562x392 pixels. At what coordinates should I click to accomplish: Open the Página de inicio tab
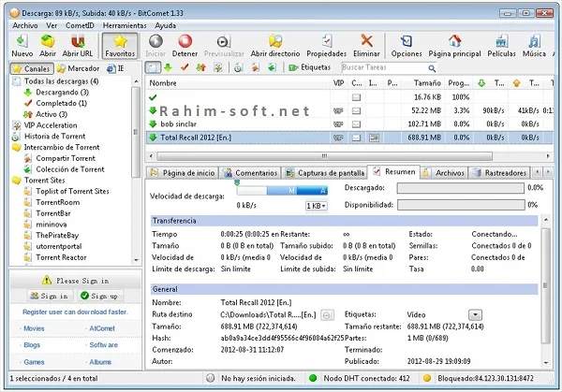point(183,173)
